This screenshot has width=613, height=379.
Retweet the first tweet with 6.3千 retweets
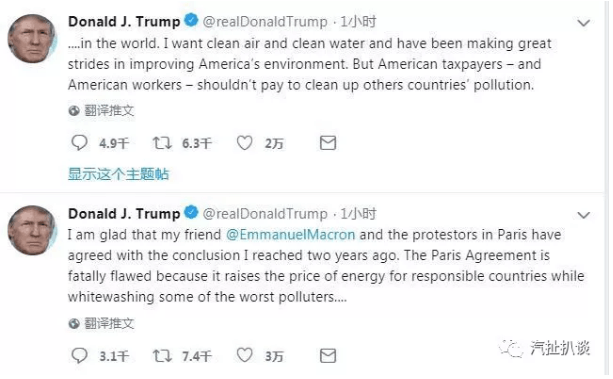tap(162, 143)
